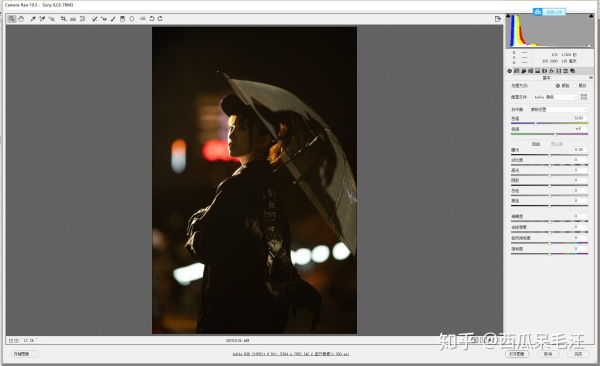Screen dimensions: 600x366
Task: Open the profile (配置文件) dropdown
Action: click(555, 97)
